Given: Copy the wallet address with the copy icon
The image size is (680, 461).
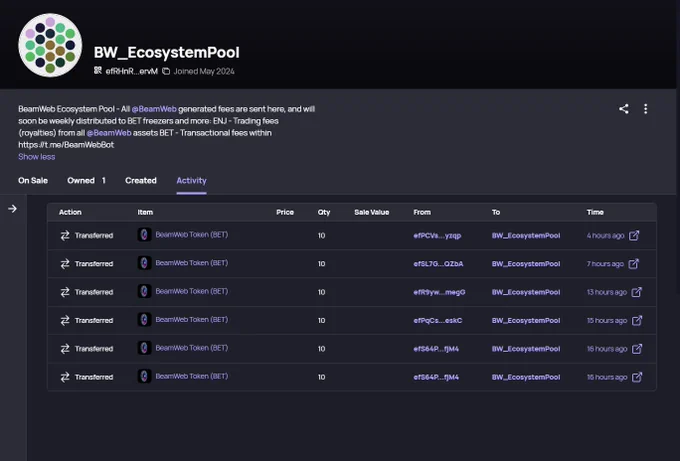Looking at the screenshot, I should 166,71.
